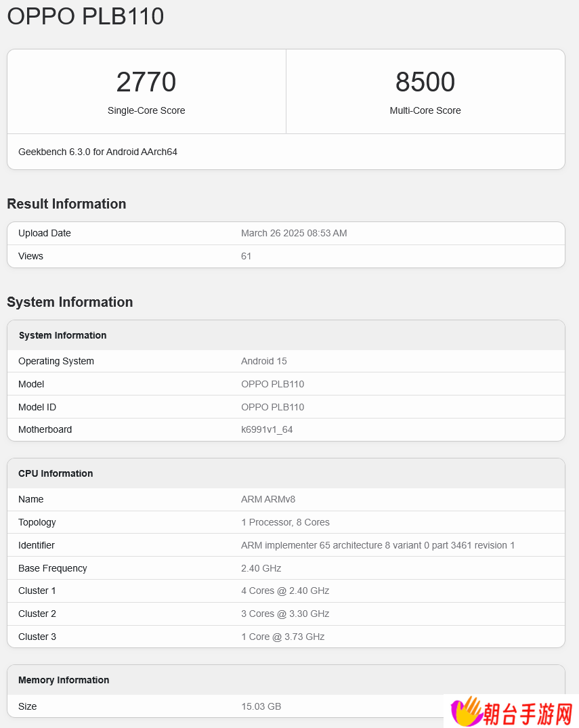Click the Identifier label
This screenshot has width=579, height=728.
37,545
